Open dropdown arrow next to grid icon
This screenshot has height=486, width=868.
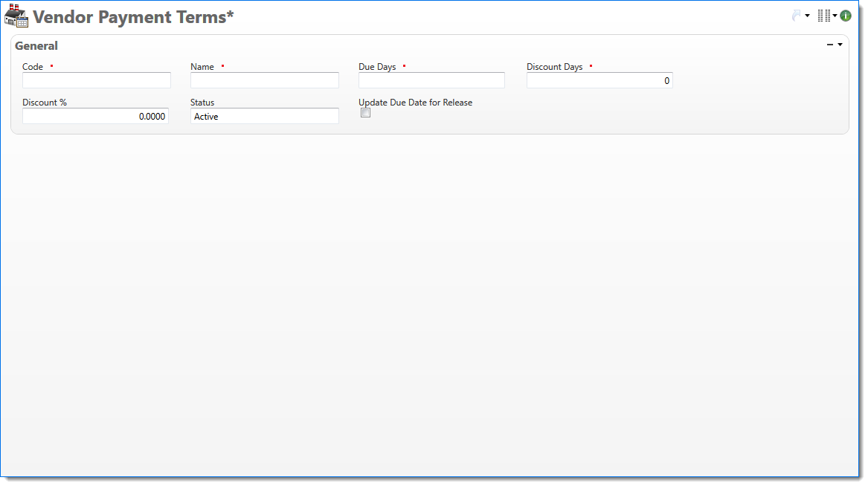(835, 16)
